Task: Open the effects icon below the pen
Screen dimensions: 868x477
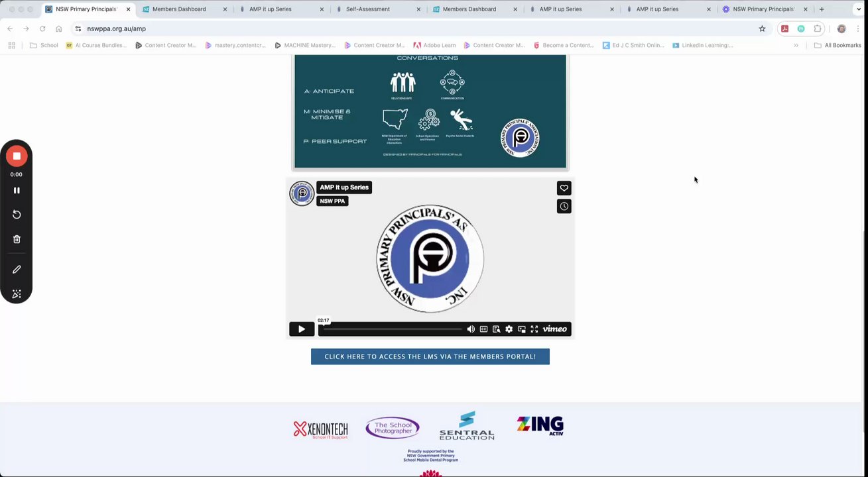Action: pos(17,293)
